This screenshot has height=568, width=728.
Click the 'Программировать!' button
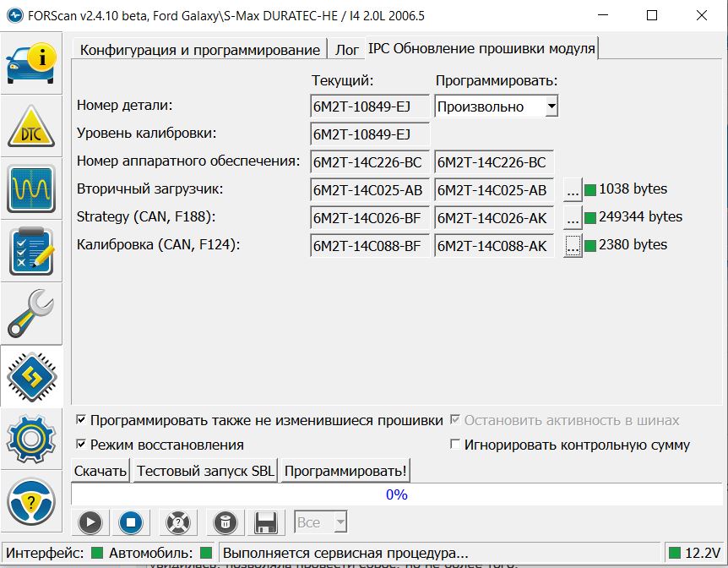click(x=345, y=471)
